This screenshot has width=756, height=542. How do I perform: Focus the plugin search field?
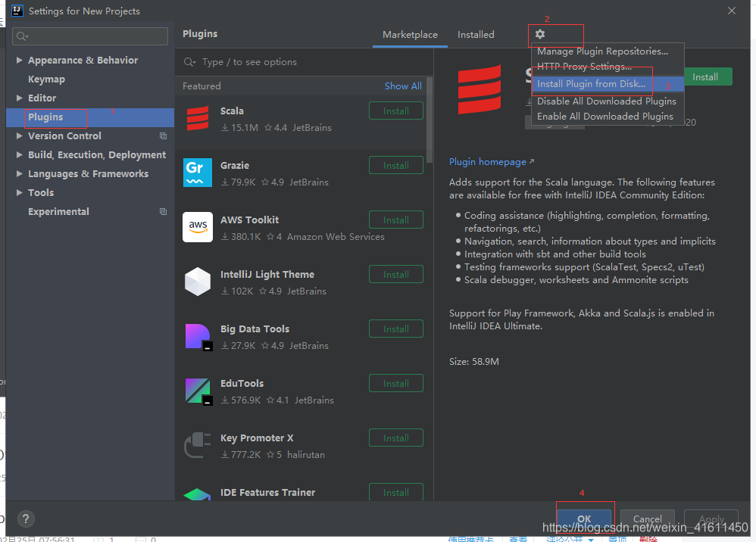click(304, 62)
